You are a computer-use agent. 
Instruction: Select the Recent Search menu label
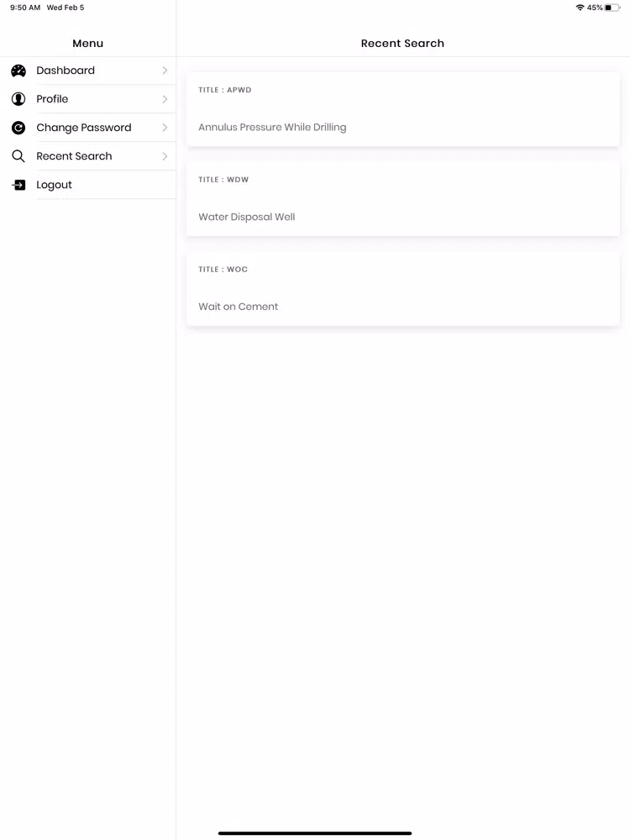74,156
